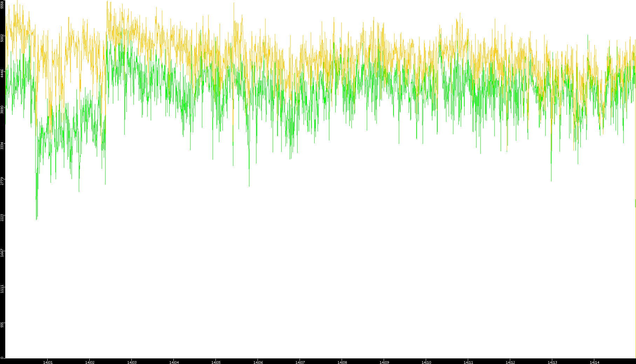Select the 1667 vertical axis label

point(2,253)
